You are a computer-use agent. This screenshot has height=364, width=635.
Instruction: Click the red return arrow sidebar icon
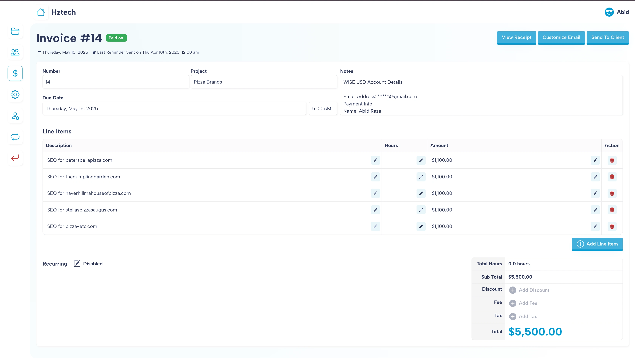click(x=15, y=158)
